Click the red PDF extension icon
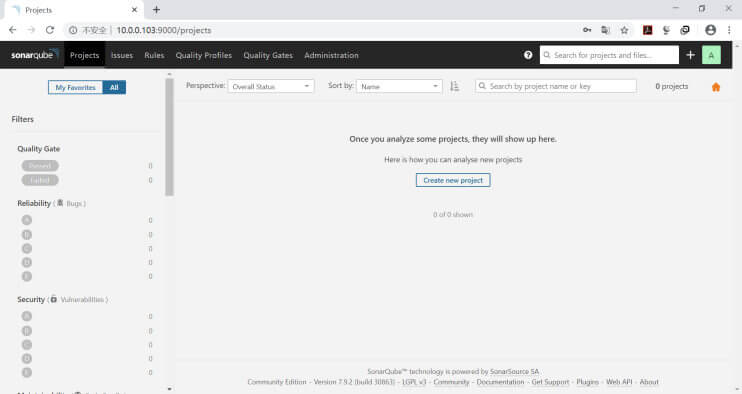Image resolution: width=742 pixels, height=394 pixels. tap(647, 30)
